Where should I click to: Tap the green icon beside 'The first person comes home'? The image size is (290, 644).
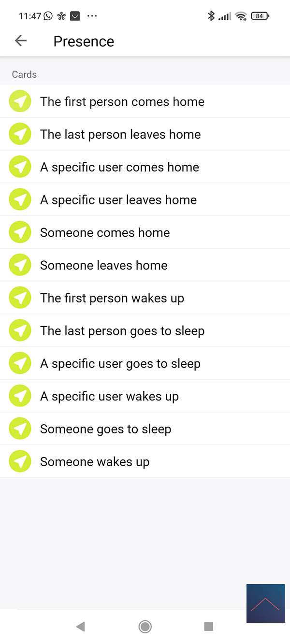(20, 101)
